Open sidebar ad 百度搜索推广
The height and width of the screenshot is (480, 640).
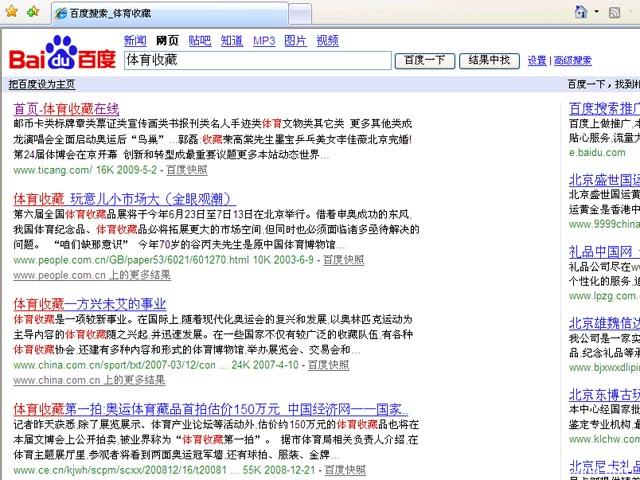[x=604, y=109]
